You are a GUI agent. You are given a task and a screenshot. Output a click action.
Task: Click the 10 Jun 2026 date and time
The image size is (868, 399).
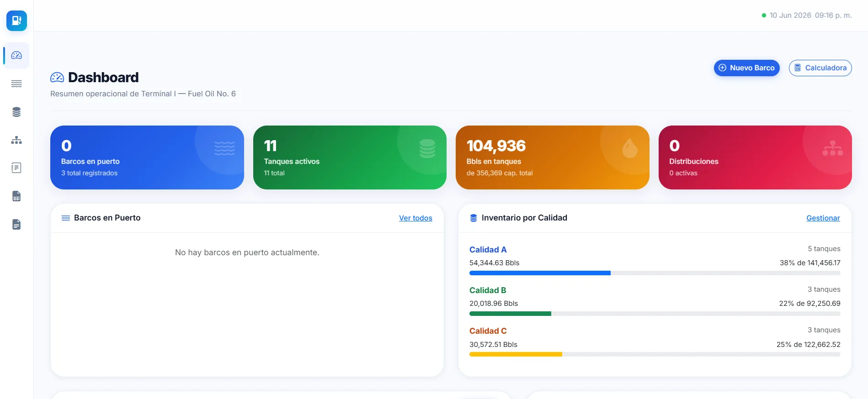pos(810,16)
